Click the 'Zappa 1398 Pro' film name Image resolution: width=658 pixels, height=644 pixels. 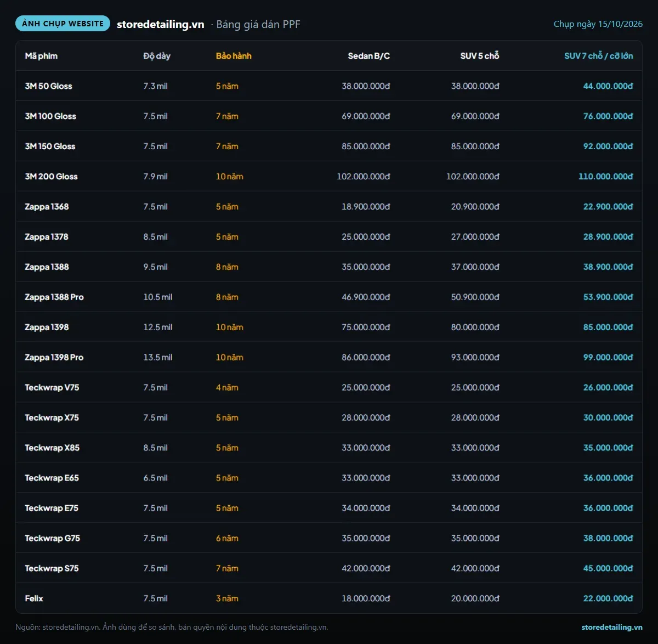[54, 358]
